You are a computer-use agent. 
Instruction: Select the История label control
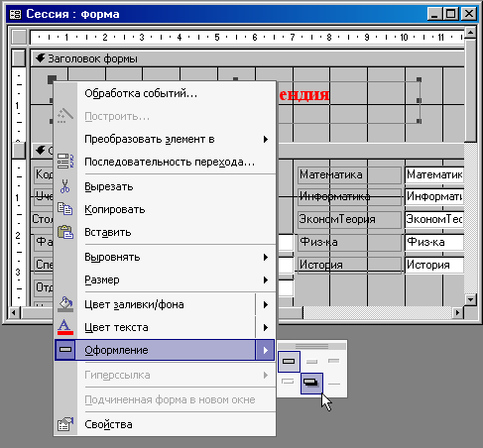(349, 265)
